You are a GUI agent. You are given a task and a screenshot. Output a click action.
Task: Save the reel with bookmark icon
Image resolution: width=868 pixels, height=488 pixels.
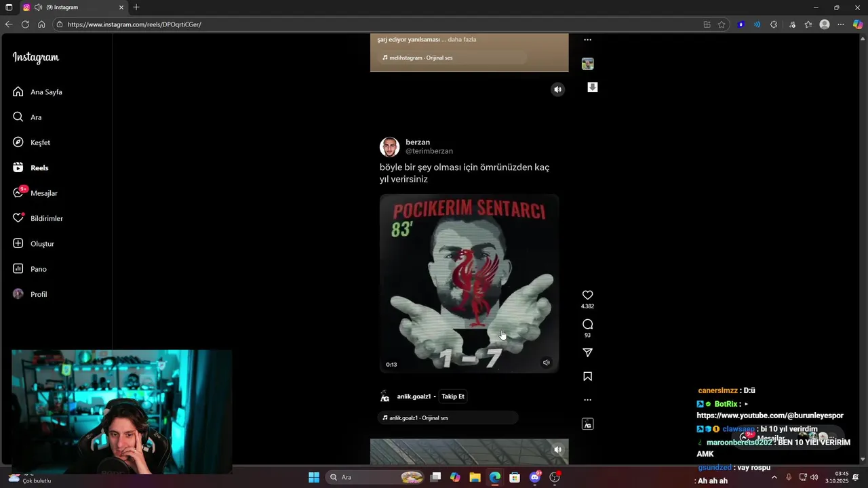coord(587,376)
